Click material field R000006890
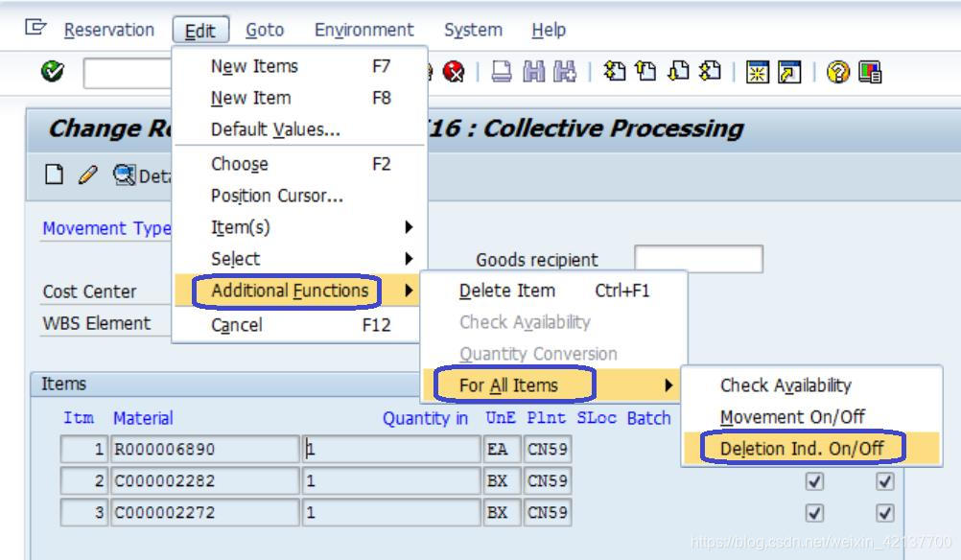961x560 pixels. click(204, 449)
